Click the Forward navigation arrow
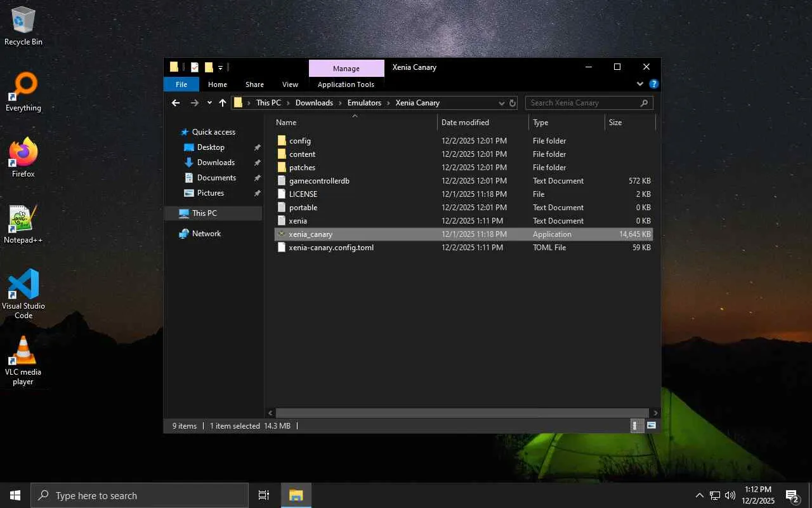 195,103
